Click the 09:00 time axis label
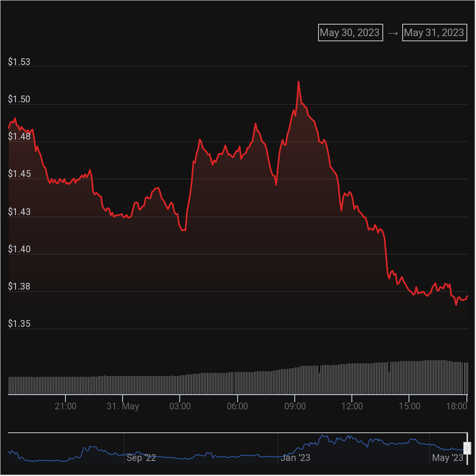The width and height of the screenshot is (476, 476). click(x=295, y=406)
